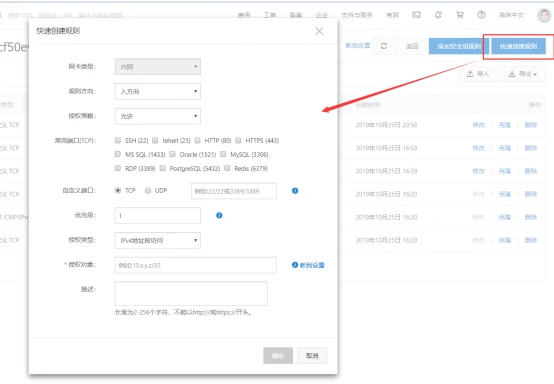This screenshot has height=384, width=554.
Task: Click the info icon next to 优先级 field
Action: pyautogui.click(x=219, y=215)
